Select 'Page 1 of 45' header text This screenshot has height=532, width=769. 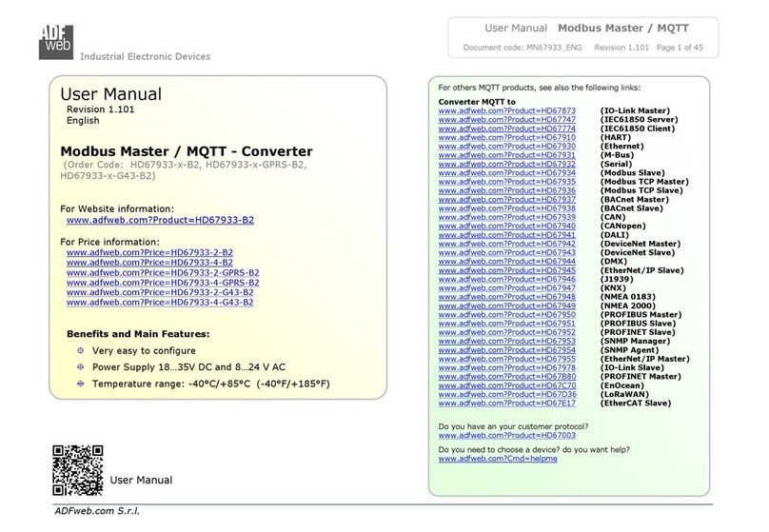tap(680, 48)
